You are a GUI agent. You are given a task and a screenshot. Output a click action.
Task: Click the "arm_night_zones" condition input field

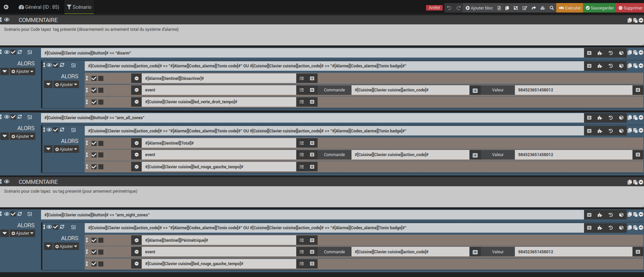tap(312, 215)
